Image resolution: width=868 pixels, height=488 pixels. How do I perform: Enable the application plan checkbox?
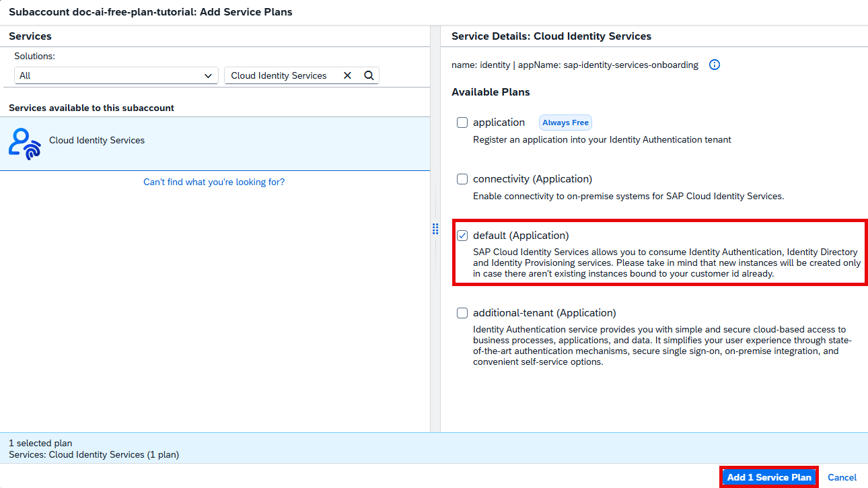tap(462, 123)
